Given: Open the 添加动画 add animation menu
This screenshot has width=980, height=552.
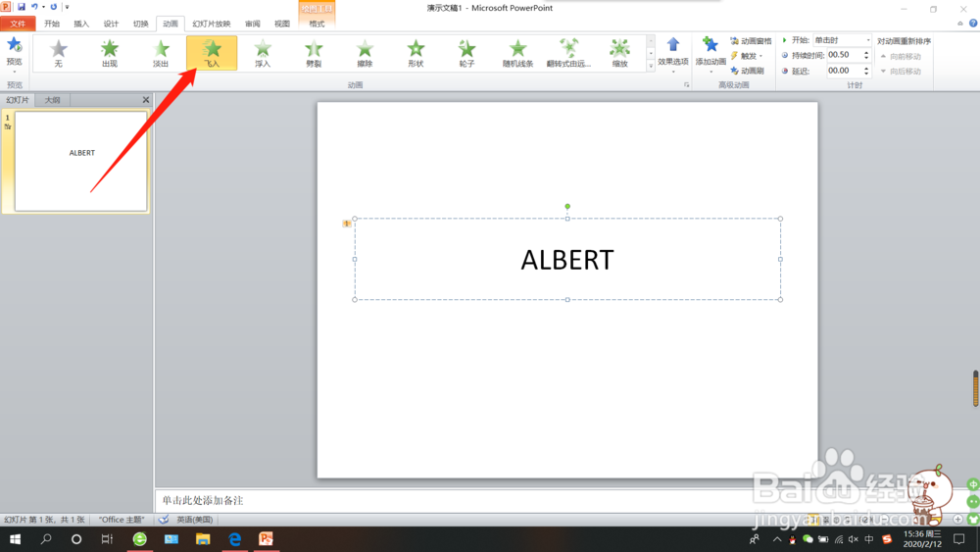Looking at the screenshot, I should [x=710, y=55].
